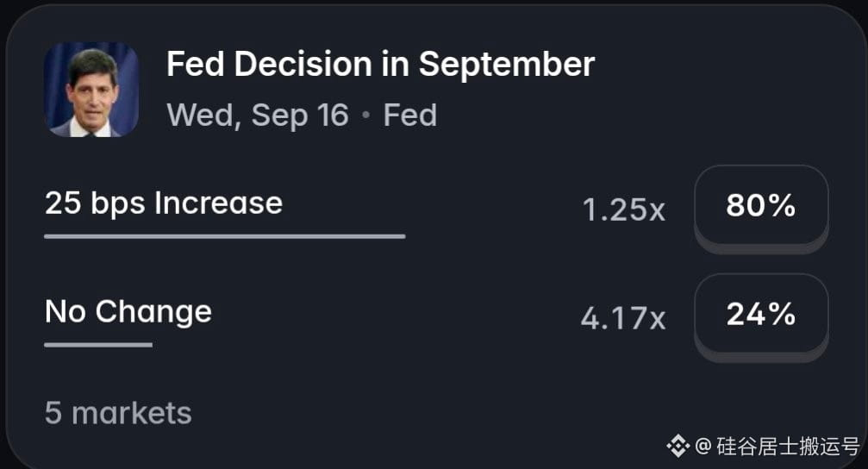Click the Binance logo in the watermark
Viewport: 868px width, 469px height.
[x=678, y=446]
